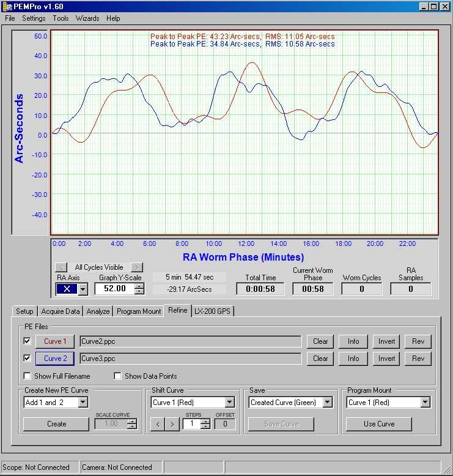The width and height of the screenshot is (453, 476).
Task: Click the Offset value field
Action: (225, 424)
